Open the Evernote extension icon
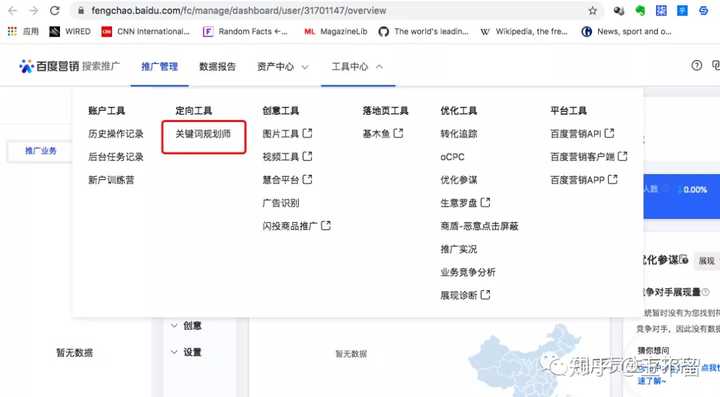The image size is (720, 397). (x=640, y=11)
